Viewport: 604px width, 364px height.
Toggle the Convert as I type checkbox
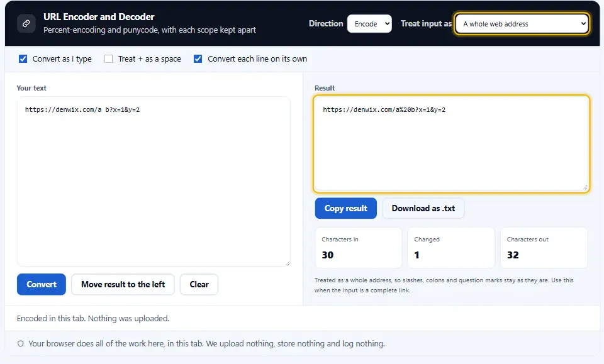[23, 59]
